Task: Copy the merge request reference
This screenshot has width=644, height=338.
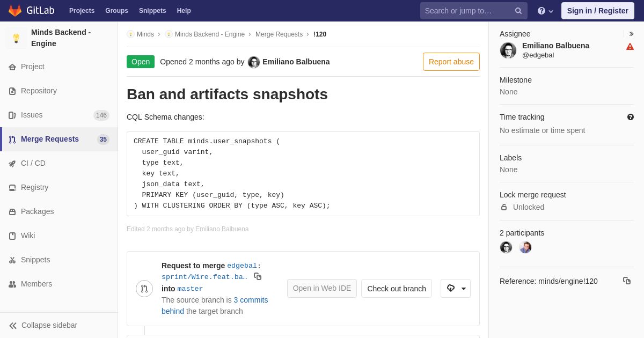Action: (627, 281)
